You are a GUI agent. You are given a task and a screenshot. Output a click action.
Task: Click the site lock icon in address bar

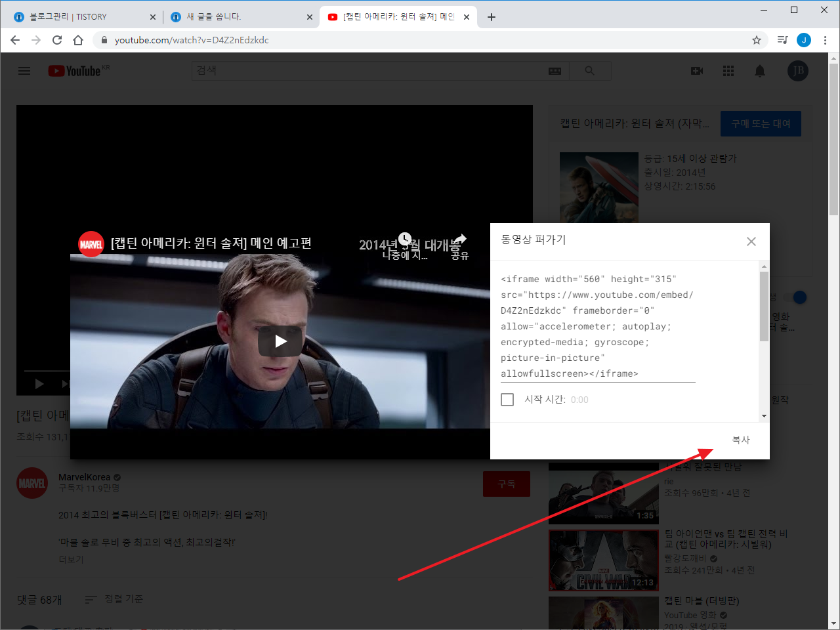pyautogui.click(x=104, y=40)
